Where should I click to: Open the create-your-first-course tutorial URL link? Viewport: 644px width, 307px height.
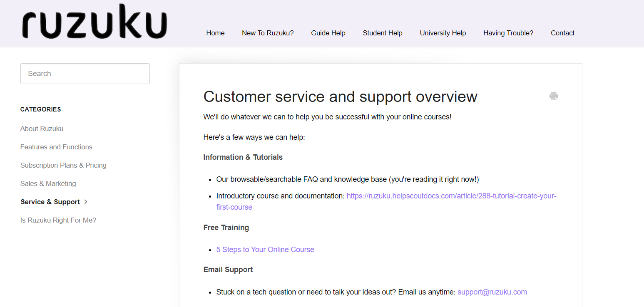click(x=386, y=201)
